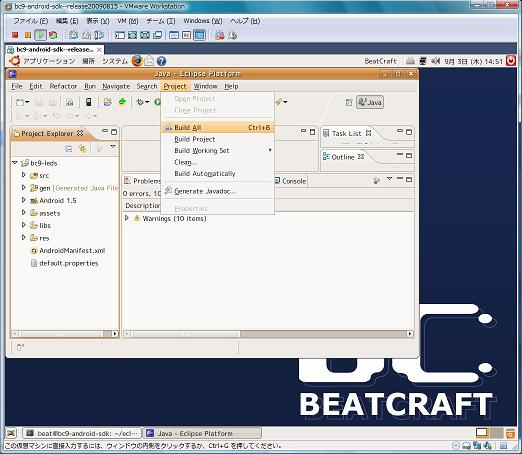Open the New wizard dropdown arrow
This screenshot has height=454, width=522.
point(27,102)
